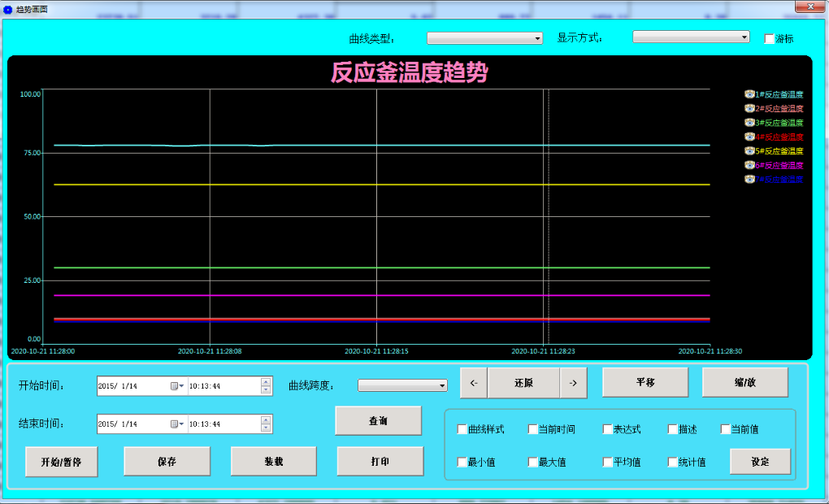This screenshot has height=504, width=829.
Task: Click the 曲线类型 label text
Action: click(x=371, y=38)
